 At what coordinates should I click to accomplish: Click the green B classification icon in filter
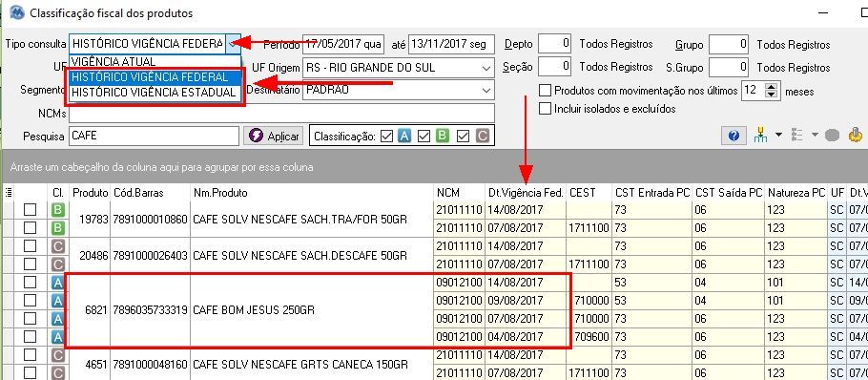442,136
